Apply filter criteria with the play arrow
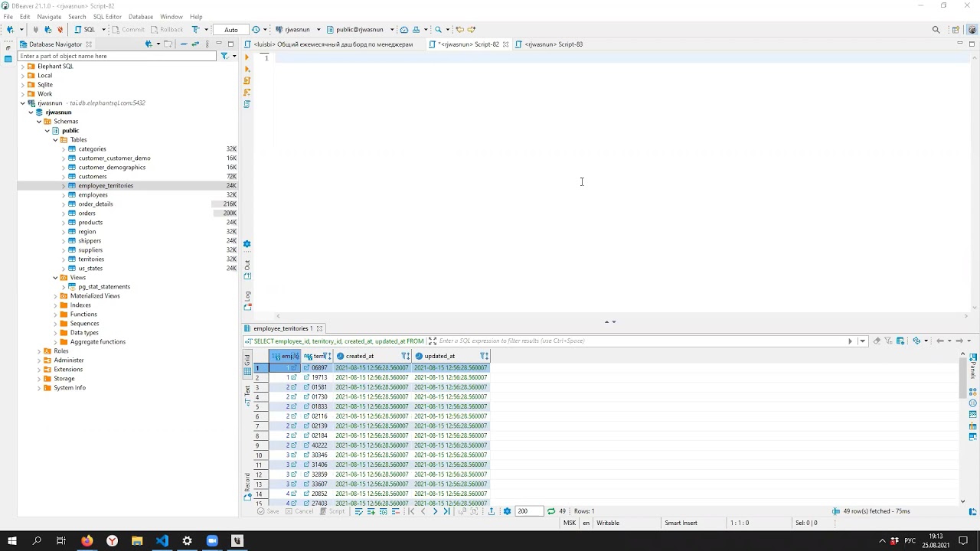Viewport: 980px width, 551px height. click(x=850, y=341)
